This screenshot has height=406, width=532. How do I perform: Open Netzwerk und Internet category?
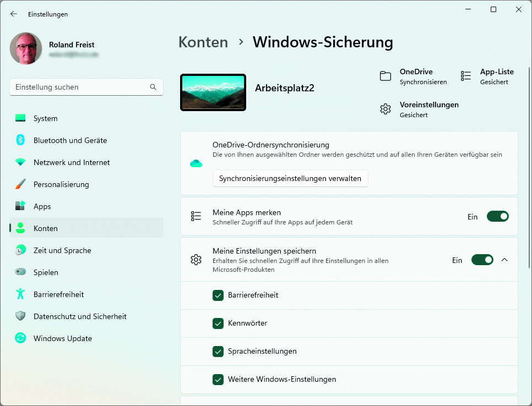[86, 162]
